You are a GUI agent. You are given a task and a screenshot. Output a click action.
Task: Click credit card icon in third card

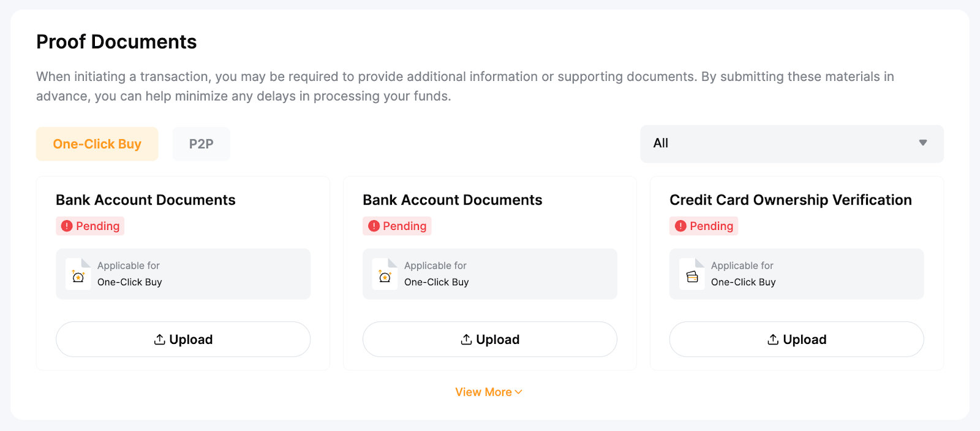692,274
